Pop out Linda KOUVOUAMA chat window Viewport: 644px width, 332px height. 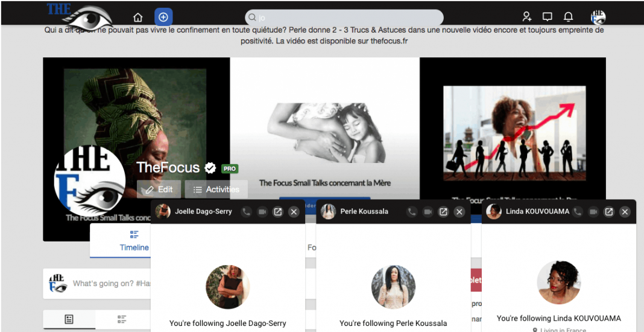tap(609, 212)
